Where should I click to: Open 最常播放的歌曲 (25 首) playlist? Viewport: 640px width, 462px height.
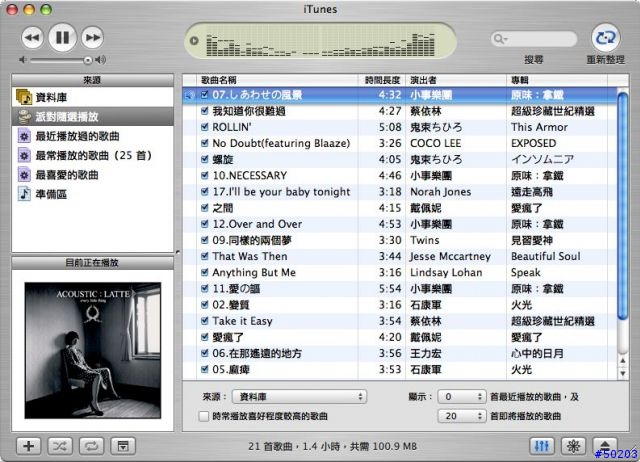point(93,155)
